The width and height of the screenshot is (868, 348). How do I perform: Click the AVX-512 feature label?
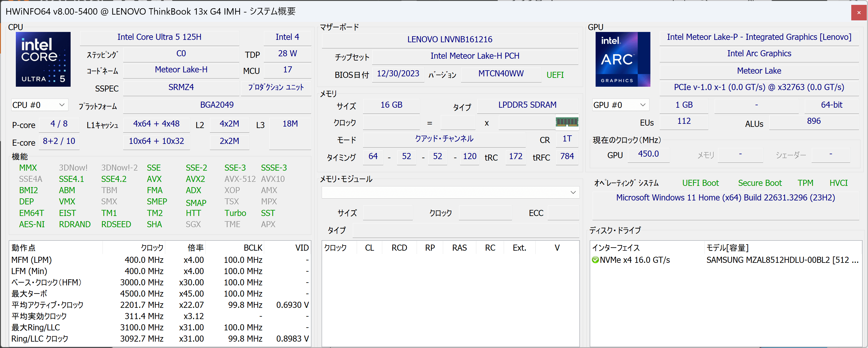point(240,179)
